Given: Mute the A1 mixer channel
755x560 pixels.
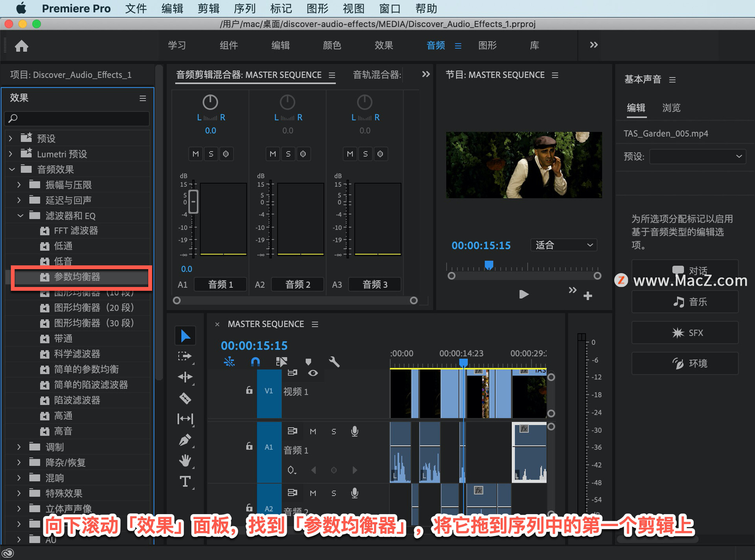Looking at the screenshot, I should point(196,154).
